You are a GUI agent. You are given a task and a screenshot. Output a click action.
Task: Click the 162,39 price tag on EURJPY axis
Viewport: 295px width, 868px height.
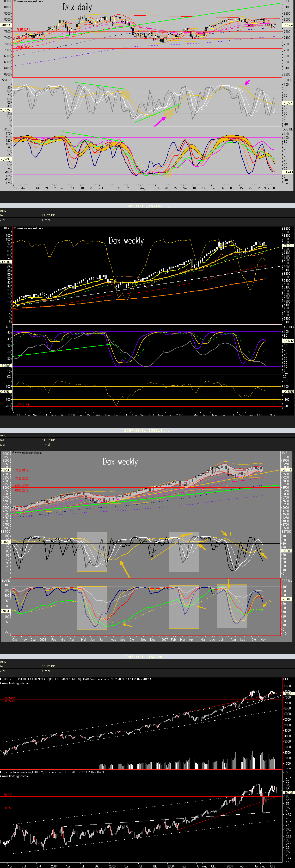(288, 792)
